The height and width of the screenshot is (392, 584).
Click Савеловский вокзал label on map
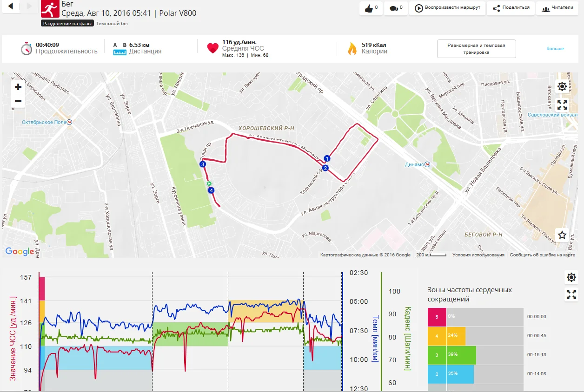pyautogui.click(x=553, y=114)
